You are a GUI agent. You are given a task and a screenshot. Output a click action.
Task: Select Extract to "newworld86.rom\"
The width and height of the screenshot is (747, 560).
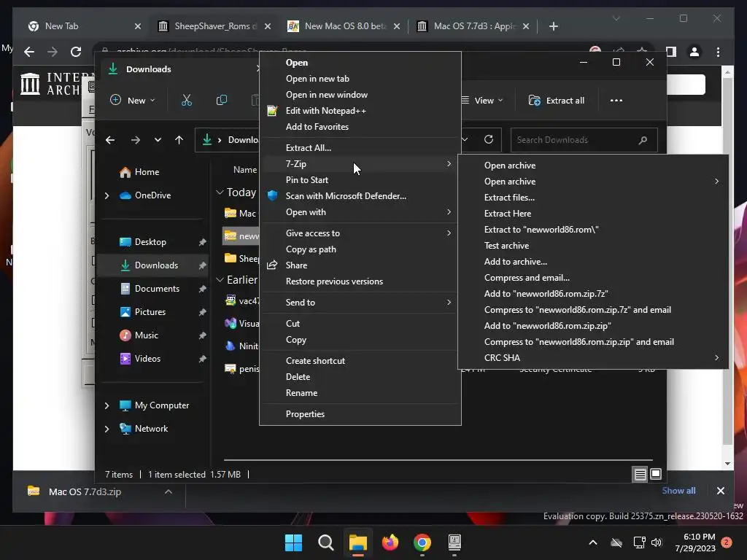coord(593,230)
